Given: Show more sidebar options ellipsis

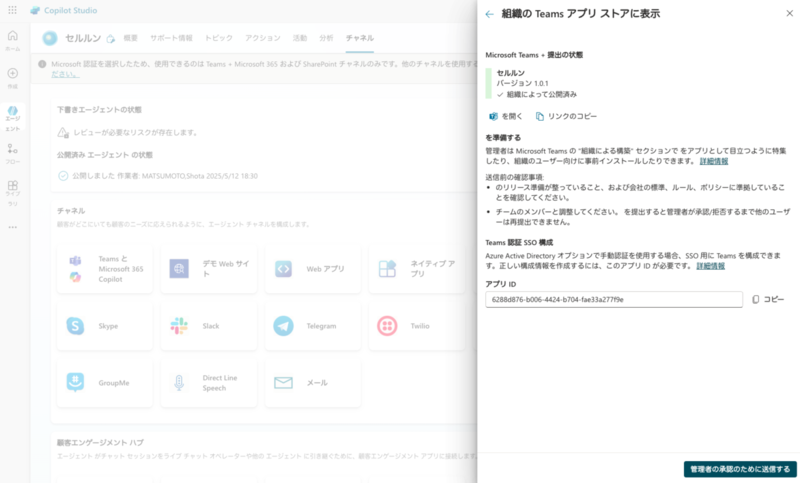Looking at the screenshot, I should pyautogui.click(x=13, y=227).
